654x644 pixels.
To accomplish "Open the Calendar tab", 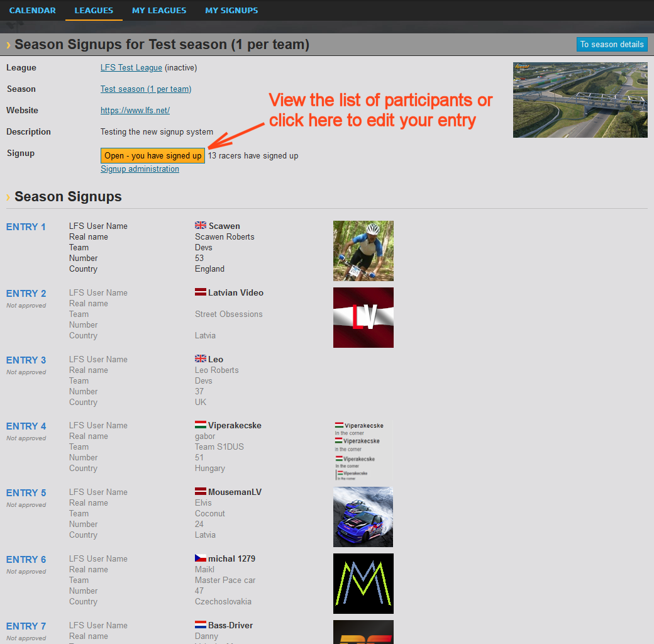I will (33, 11).
